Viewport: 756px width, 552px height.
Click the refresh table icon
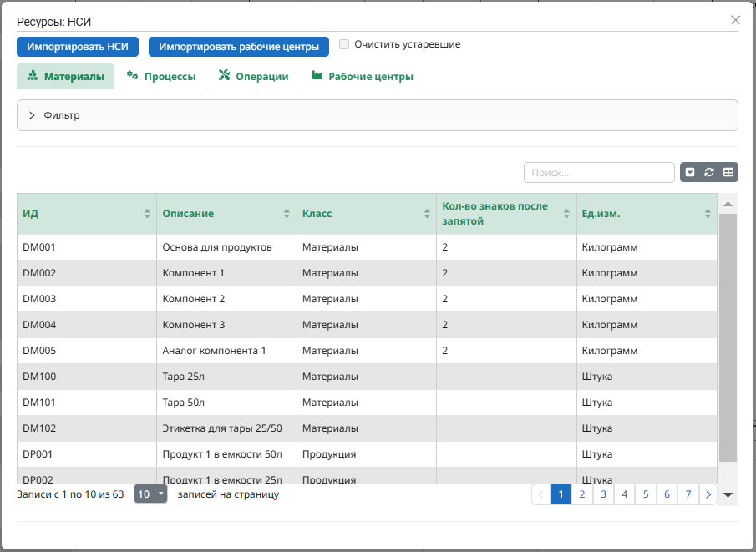(x=708, y=172)
